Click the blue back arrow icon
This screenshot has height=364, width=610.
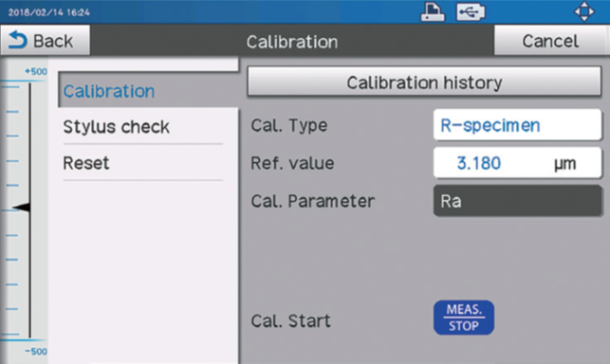pos(18,40)
